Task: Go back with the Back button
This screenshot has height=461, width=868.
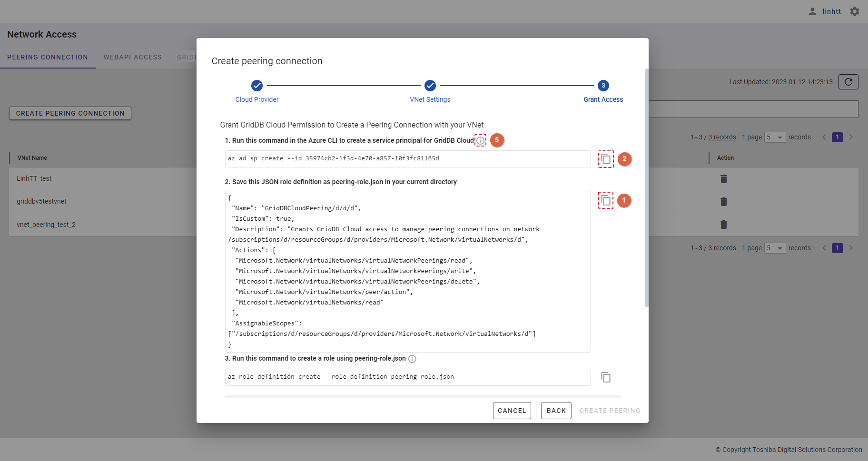Action: pos(556,411)
